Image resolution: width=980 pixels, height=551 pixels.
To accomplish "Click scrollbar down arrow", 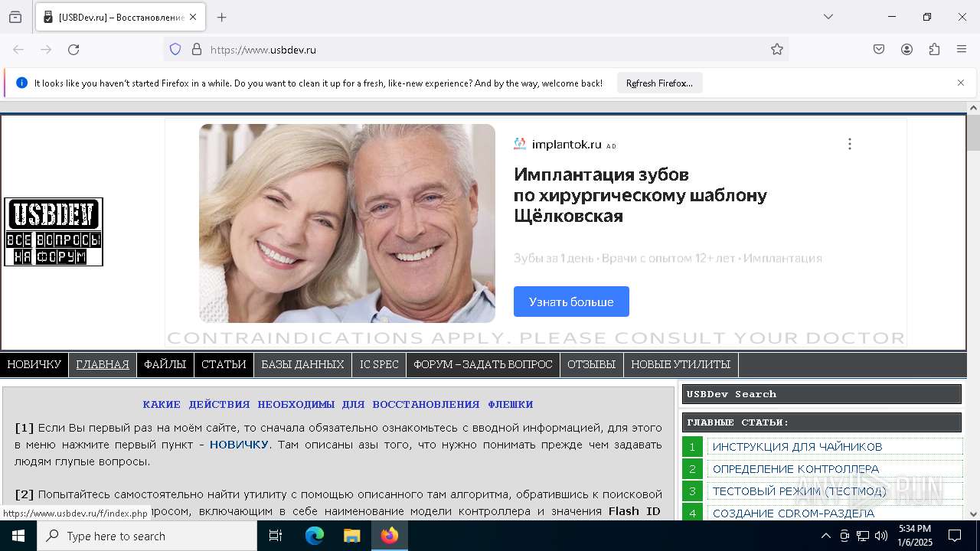I will tap(973, 514).
